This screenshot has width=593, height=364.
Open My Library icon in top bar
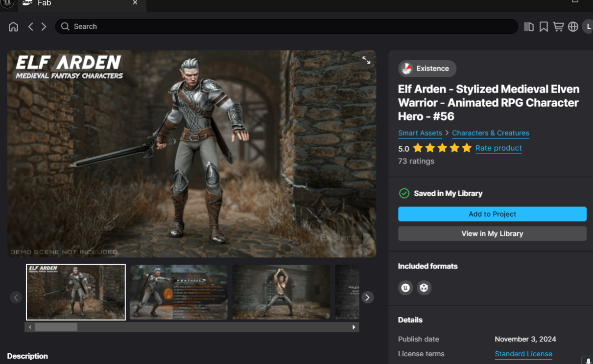tap(529, 26)
